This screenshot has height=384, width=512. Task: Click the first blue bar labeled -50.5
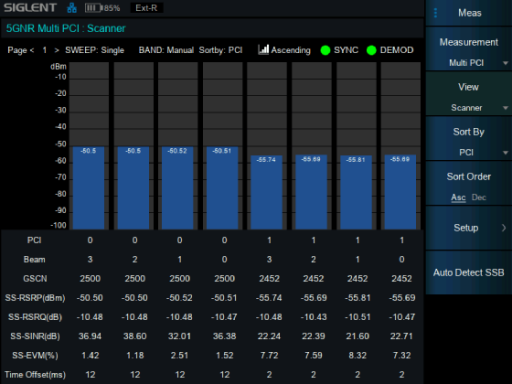click(89, 188)
